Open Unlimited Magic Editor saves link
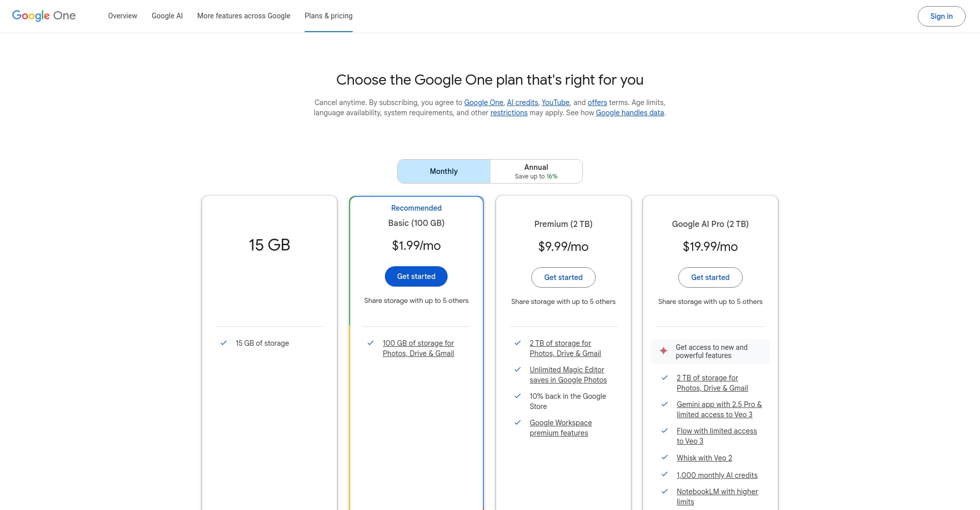The height and width of the screenshot is (510, 980). click(568, 375)
